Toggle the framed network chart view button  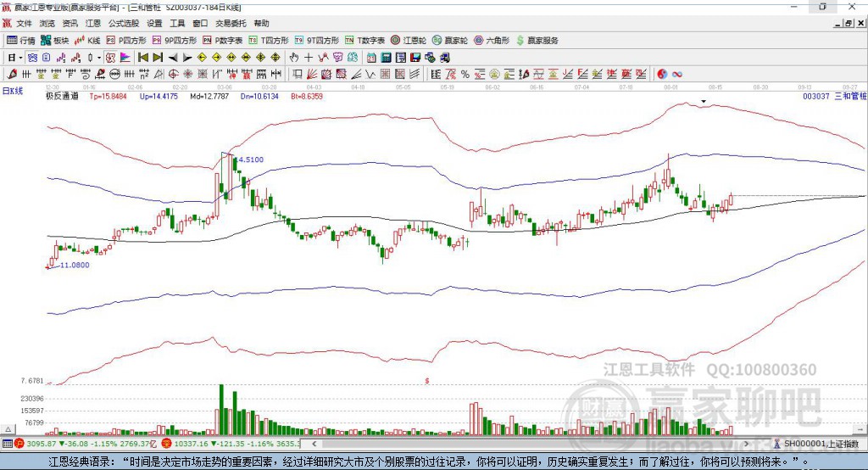point(32,58)
